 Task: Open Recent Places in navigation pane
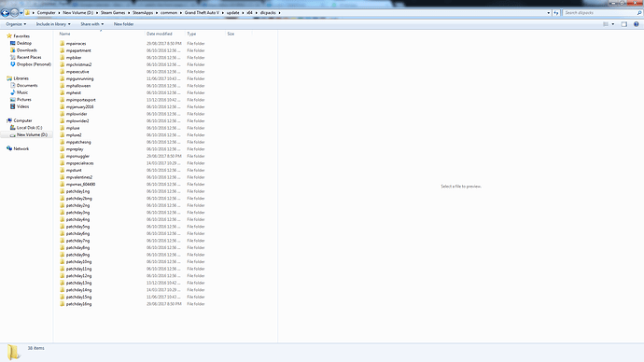pyautogui.click(x=29, y=57)
